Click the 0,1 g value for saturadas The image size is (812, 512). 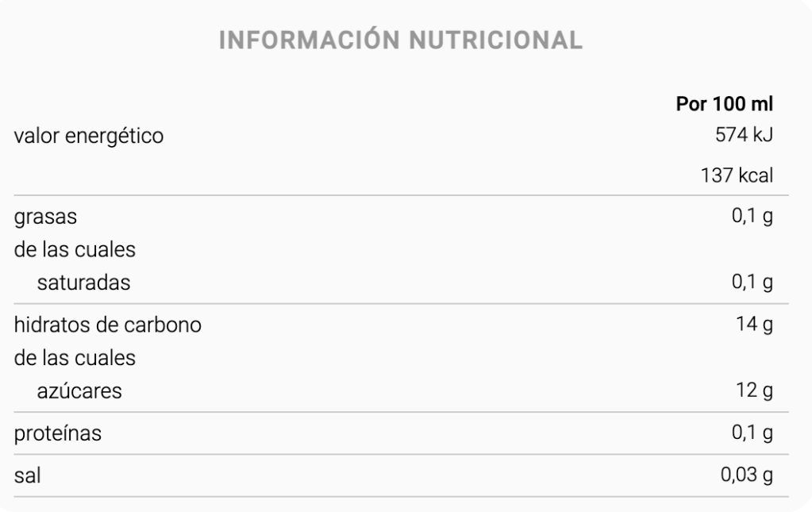coord(752,283)
